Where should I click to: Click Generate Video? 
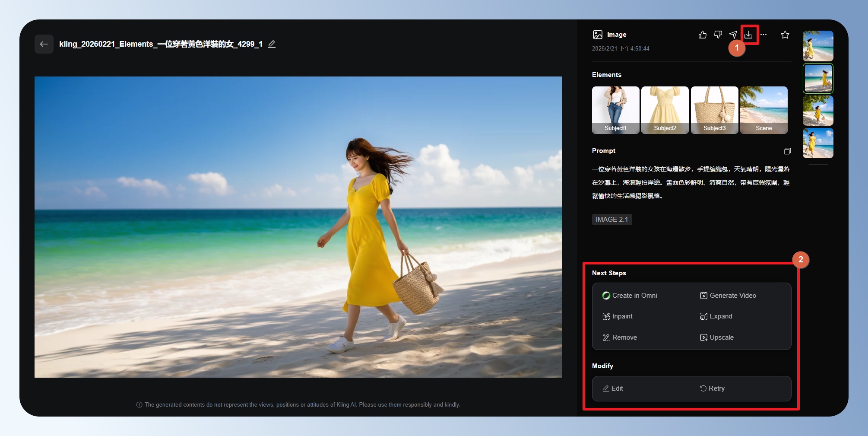click(728, 296)
